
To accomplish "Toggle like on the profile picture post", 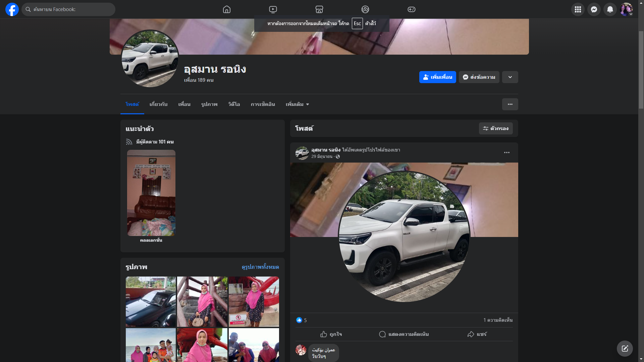I will [x=331, y=334].
